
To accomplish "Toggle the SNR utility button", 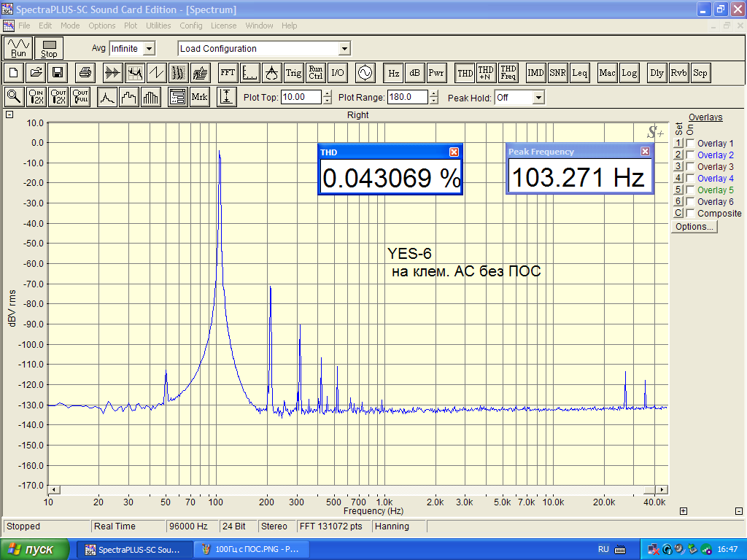I will tap(557, 72).
